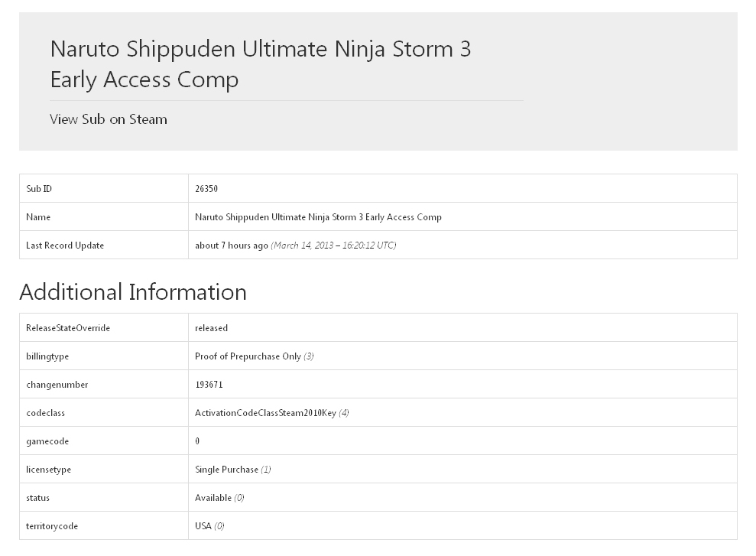Select the Sub ID value 26350
Image resolution: width=756 pixels, height=556 pixels.
(206, 189)
